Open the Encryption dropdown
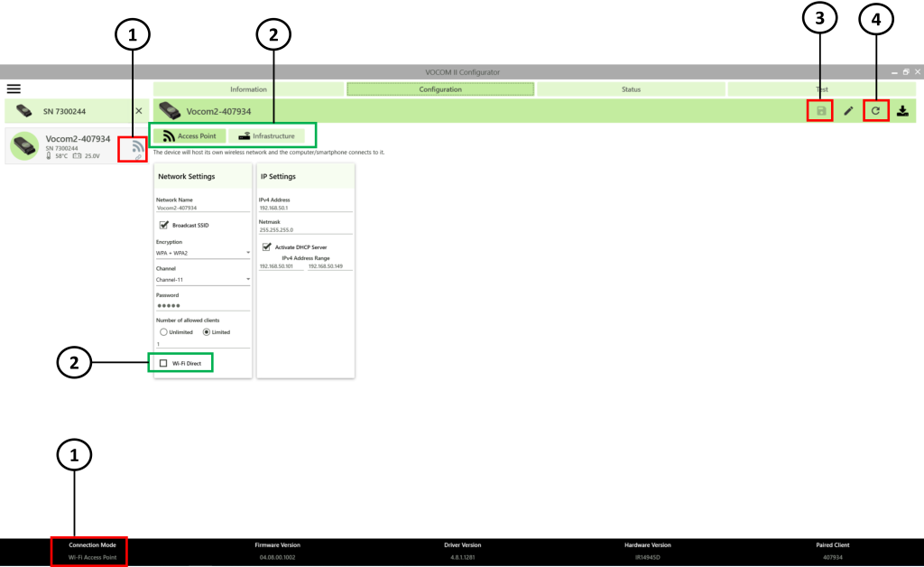This screenshot has width=924, height=567. click(203, 253)
